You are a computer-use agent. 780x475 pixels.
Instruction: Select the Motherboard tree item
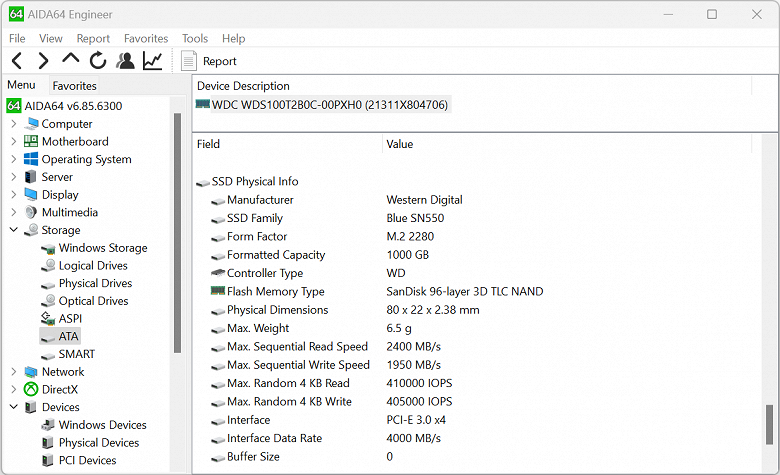point(74,142)
